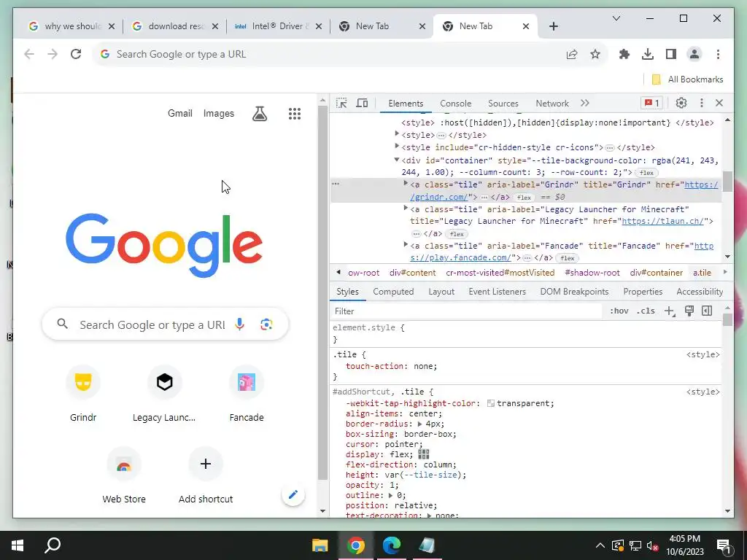Expand the style include cr-hidden-style node
The width and height of the screenshot is (747, 560).
[396, 147]
